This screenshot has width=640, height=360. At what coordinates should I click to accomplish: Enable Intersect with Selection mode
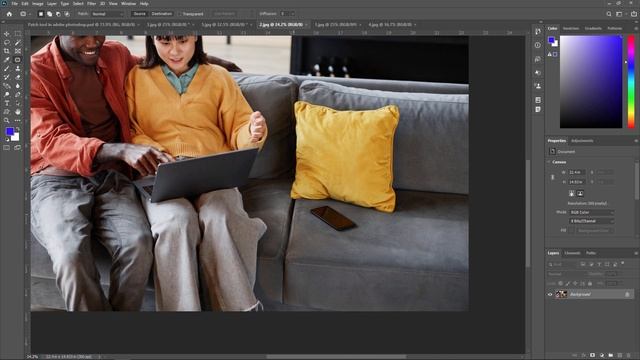click(67, 14)
